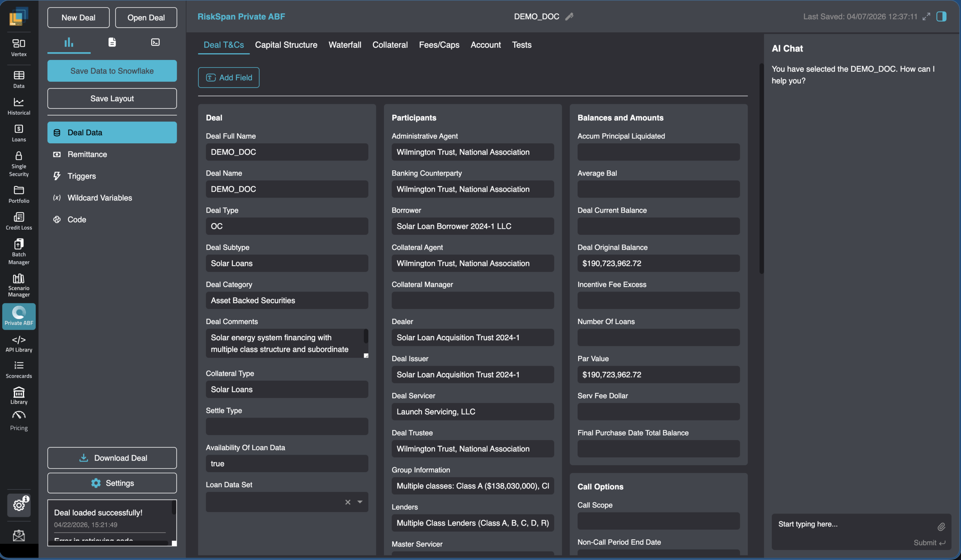Click the Open Deal button

(x=146, y=18)
